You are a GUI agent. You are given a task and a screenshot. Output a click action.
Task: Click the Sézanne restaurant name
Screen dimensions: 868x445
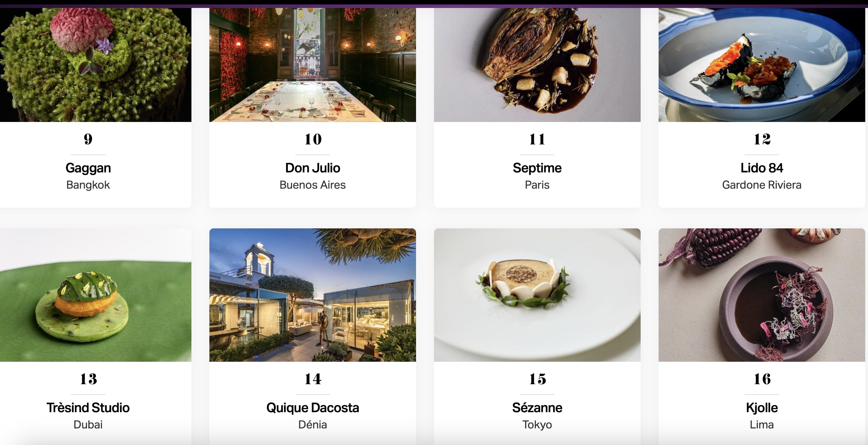[x=537, y=408]
